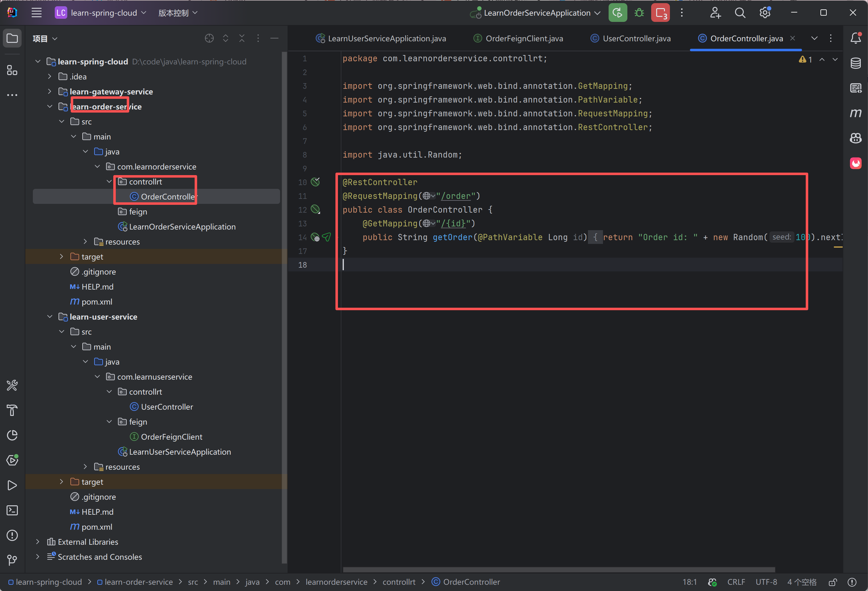Collapse all project tree nodes
This screenshot has width=868, height=591.
tap(242, 38)
